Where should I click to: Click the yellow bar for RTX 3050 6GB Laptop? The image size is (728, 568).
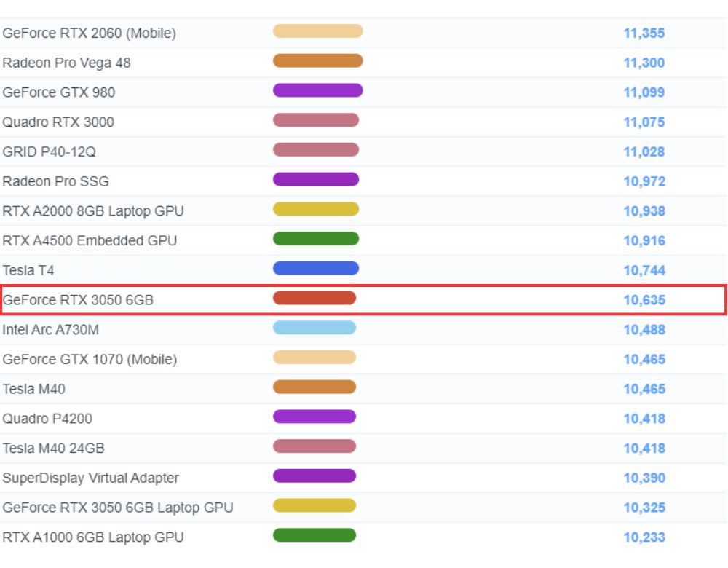click(314, 506)
